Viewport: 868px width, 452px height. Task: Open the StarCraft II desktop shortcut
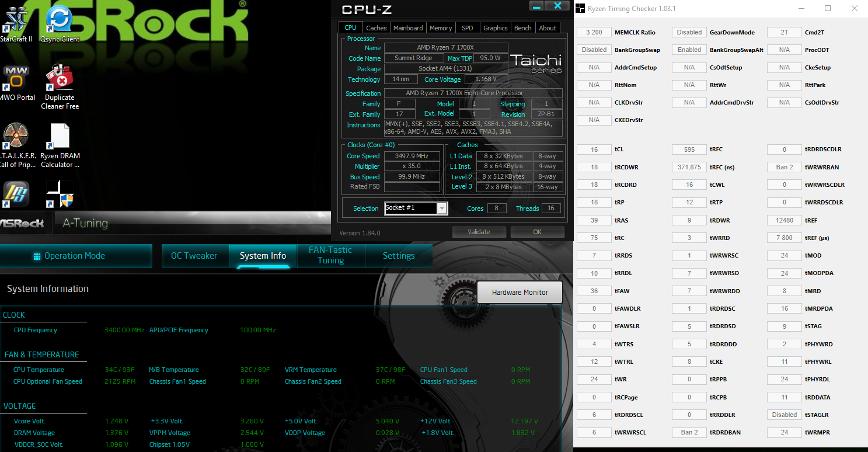click(16, 23)
